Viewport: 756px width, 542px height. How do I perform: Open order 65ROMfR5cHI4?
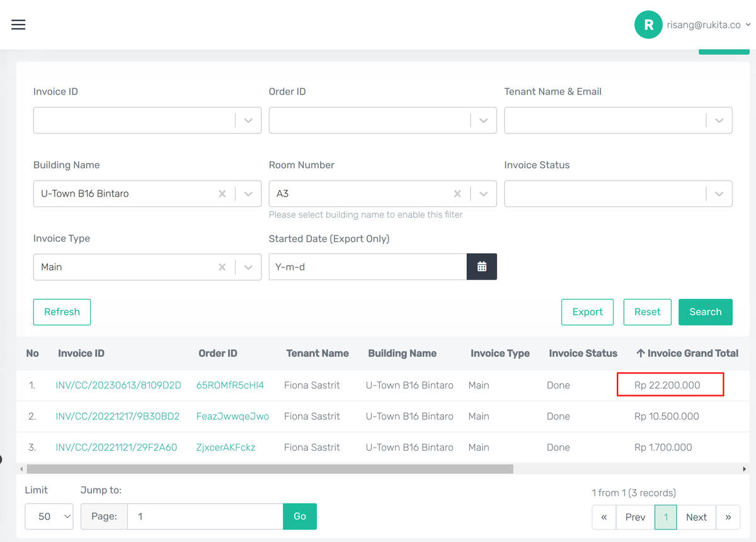tap(230, 385)
